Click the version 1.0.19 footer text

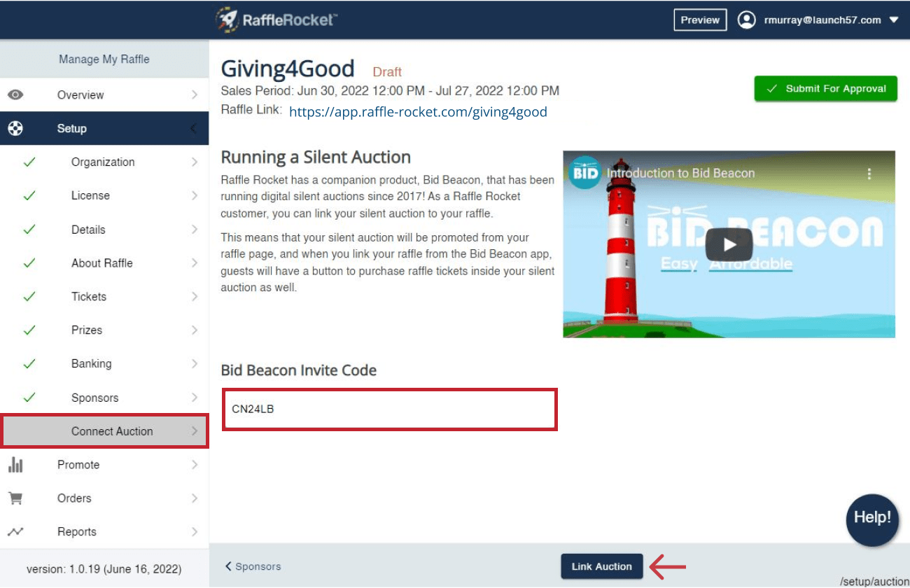pyautogui.click(x=104, y=568)
